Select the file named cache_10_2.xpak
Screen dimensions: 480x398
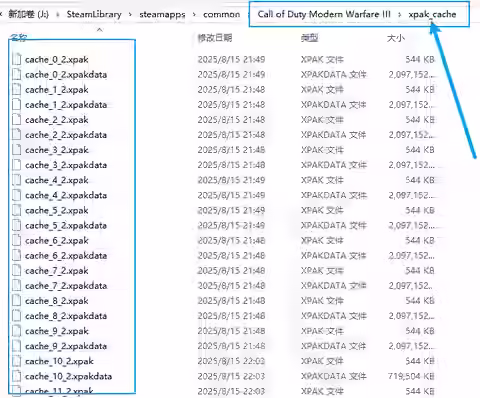[59, 361]
